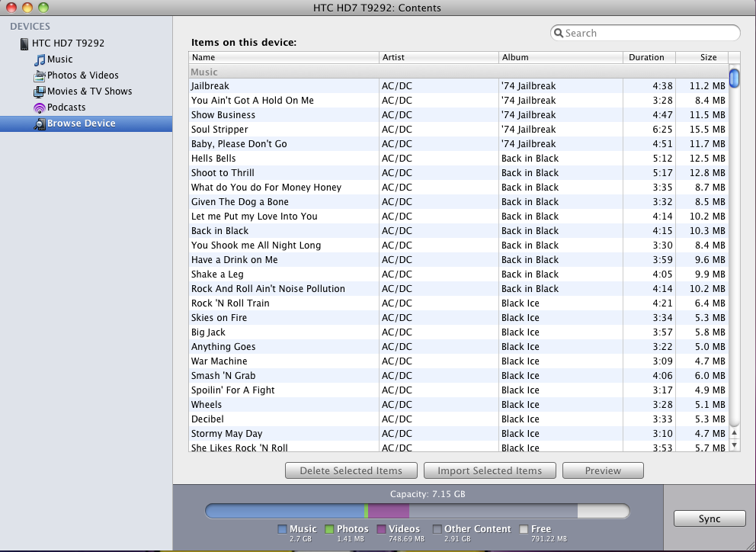This screenshot has height=552, width=756.
Task: Open Photos & Videos section
Action: (82, 75)
